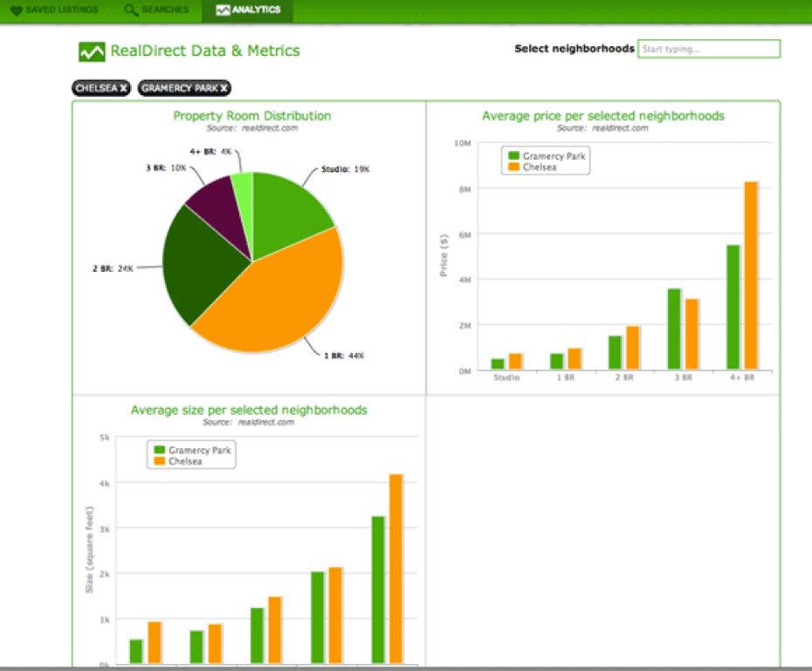Image resolution: width=812 pixels, height=671 pixels.
Task: Toggle Chelsea series in size chart legend
Action: point(182,461)
